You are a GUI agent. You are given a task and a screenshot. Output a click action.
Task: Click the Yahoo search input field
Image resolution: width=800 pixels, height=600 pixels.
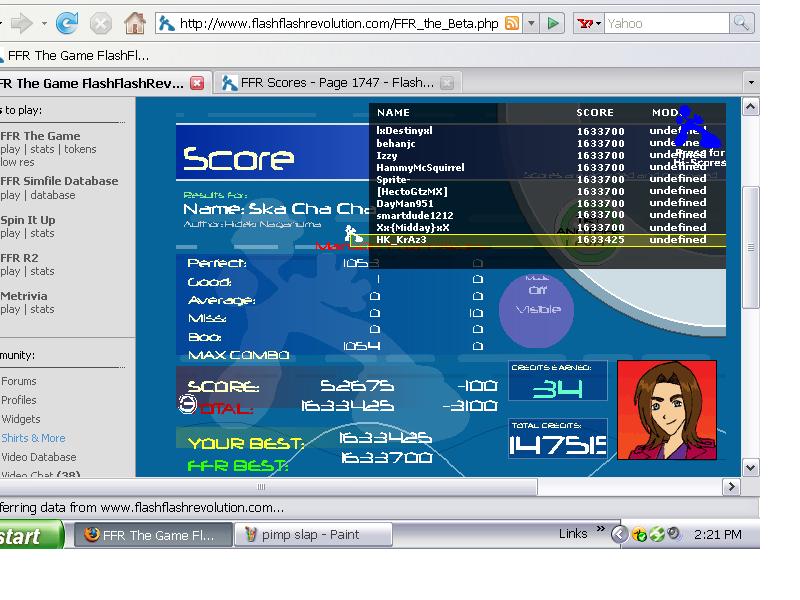(x=666, y=23)
